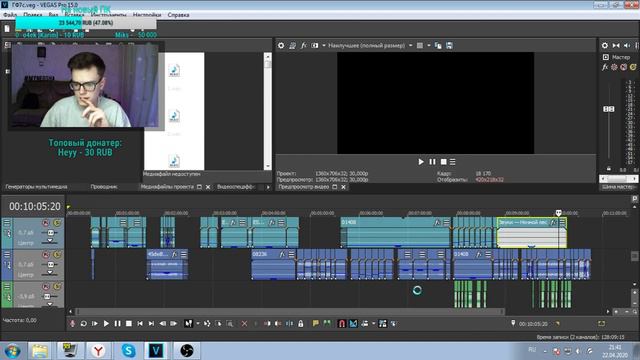This screenshot has width=640, height=360.
Task: Adjust the first track volume slider
Action: (x=50, y=233)
